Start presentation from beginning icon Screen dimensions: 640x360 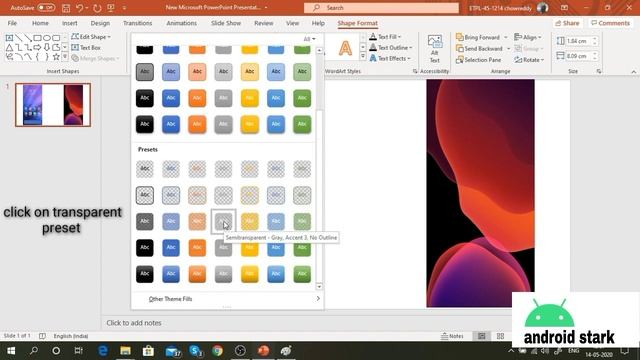coord(111,8)
